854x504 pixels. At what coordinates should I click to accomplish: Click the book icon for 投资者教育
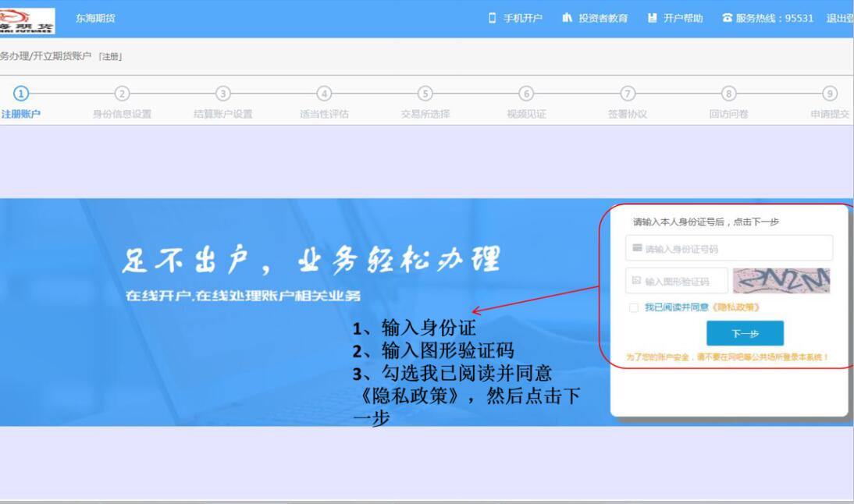click(568, 18)
